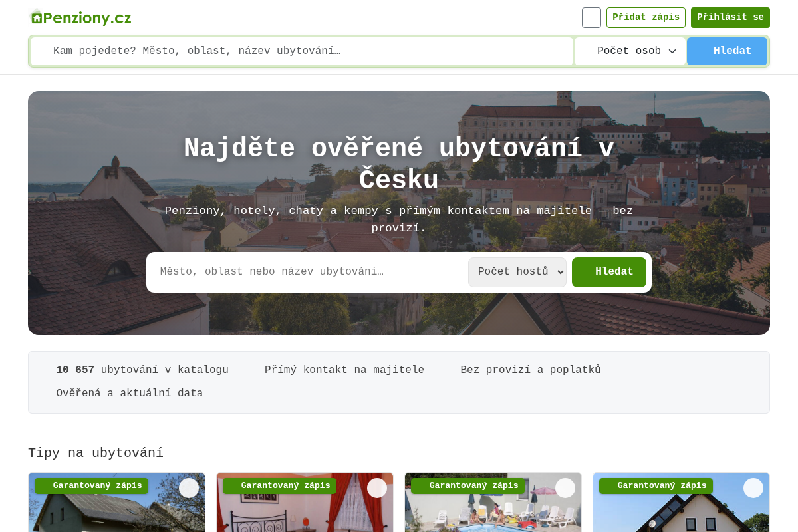The image size is (798, 532).
Task: Click the green Hledat button in the hero
Action: point(609,272)
